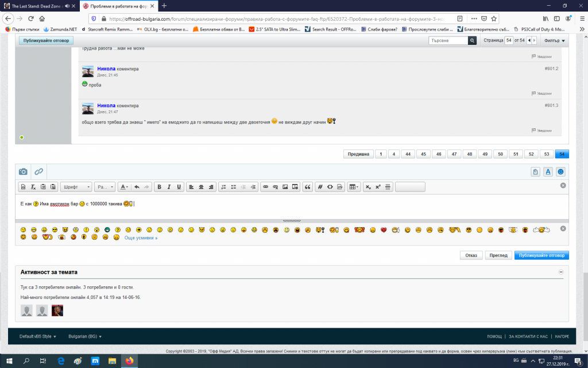Close the smiley bar panel

(x=563, y=229)
